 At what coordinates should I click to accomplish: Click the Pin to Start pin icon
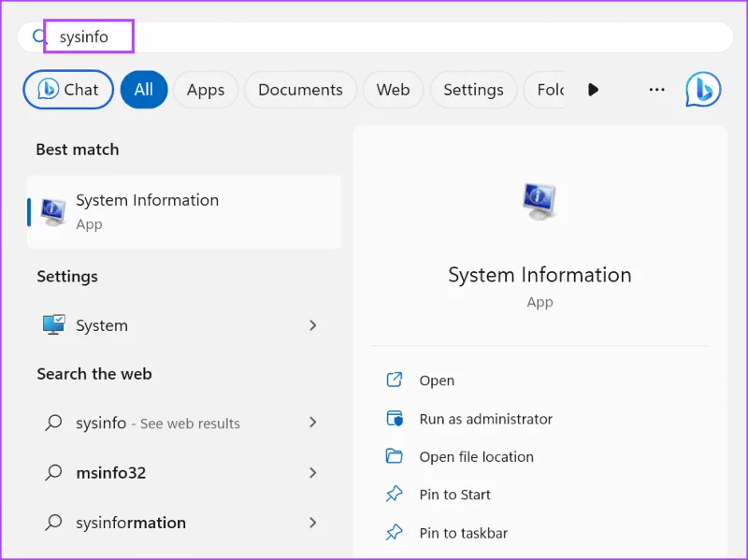[394, 495]
